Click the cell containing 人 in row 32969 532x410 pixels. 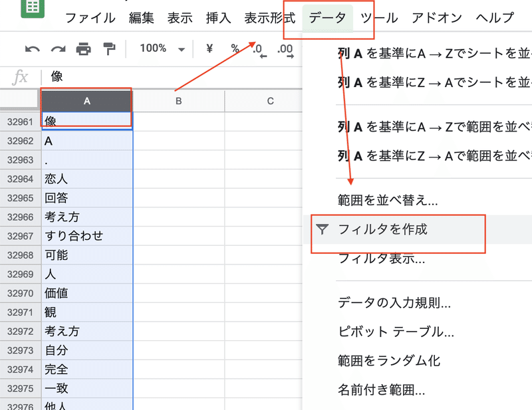87,274
